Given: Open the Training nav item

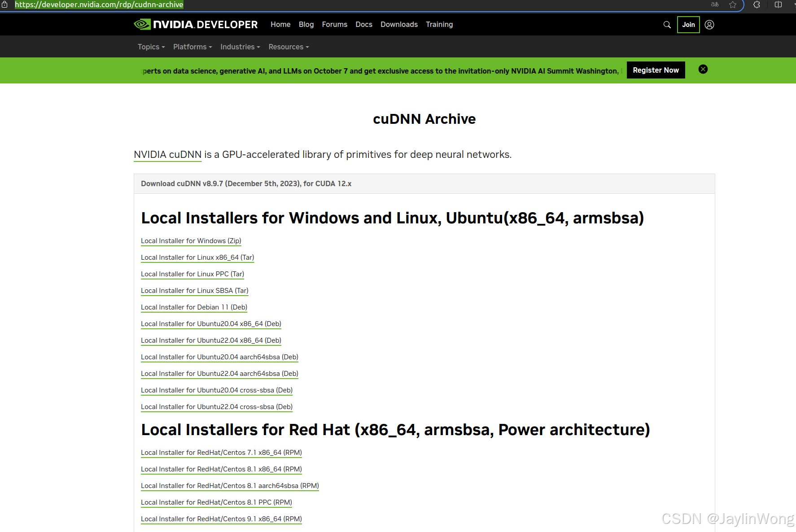Looking at the screenshot, I should coord(439,24).
